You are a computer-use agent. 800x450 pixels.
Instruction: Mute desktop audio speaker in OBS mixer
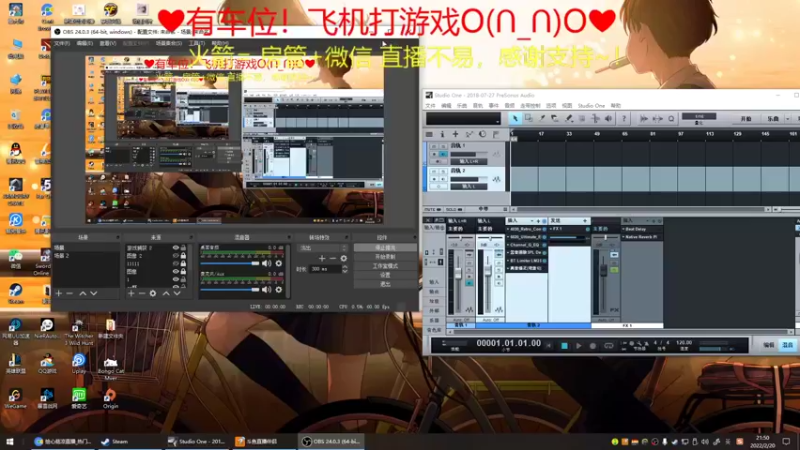(x=266, y=263)
